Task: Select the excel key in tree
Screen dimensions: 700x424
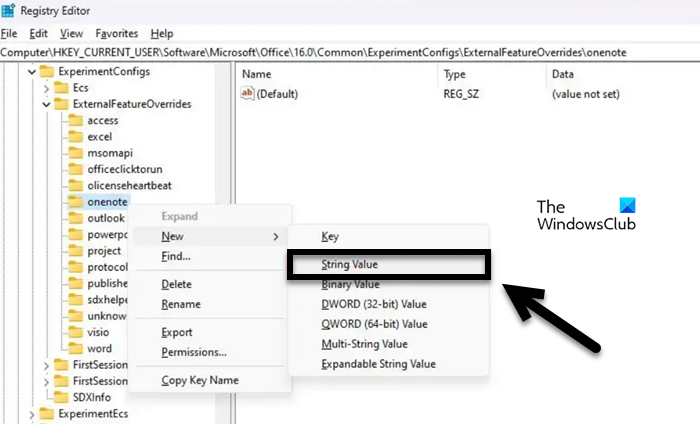Action: 100,137
